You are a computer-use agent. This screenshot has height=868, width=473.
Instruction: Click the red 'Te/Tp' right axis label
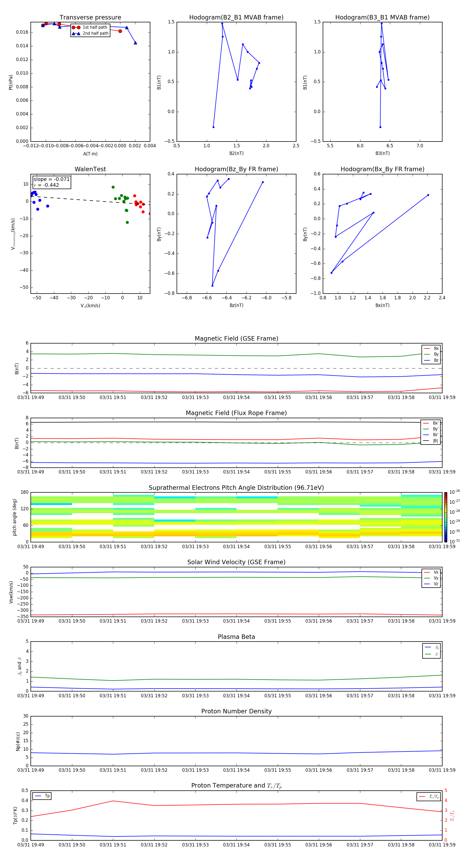[x=453, y=816]
